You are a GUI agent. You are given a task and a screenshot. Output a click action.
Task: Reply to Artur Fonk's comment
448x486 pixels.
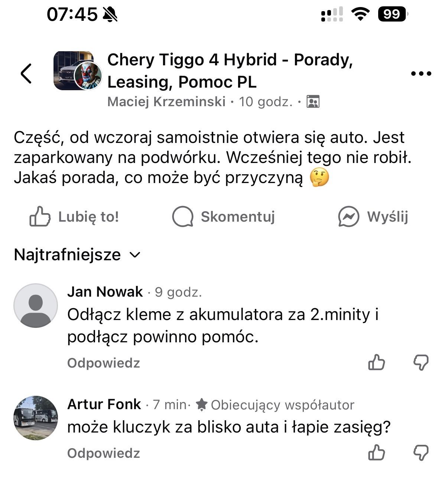tap(103, 453)
